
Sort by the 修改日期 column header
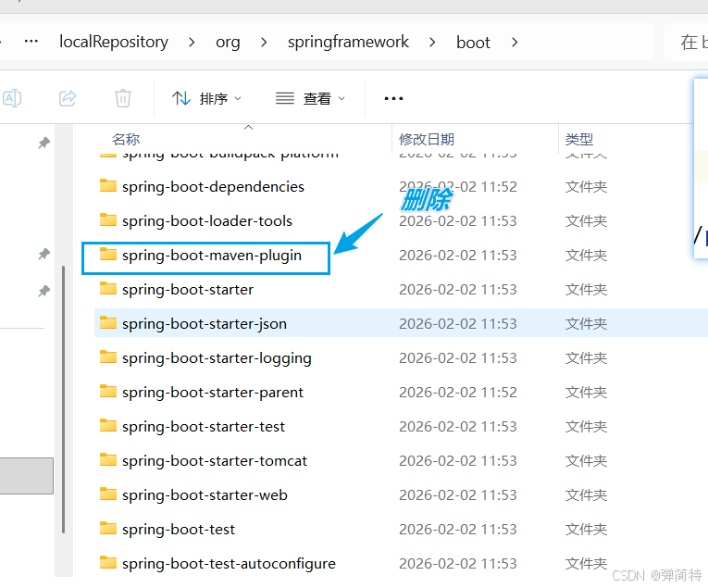(x=427, y=139)
